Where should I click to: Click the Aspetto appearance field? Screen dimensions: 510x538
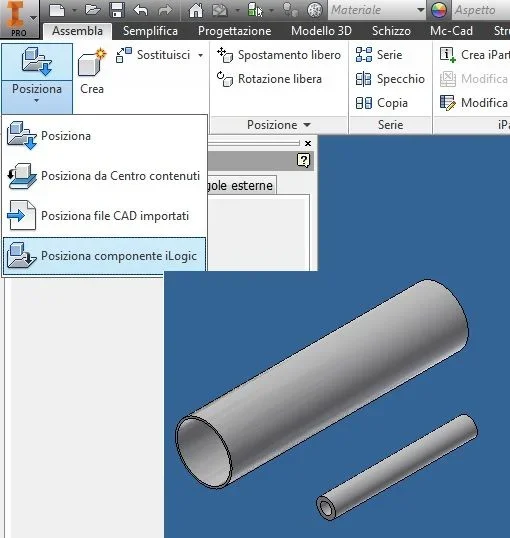[481, 10]
